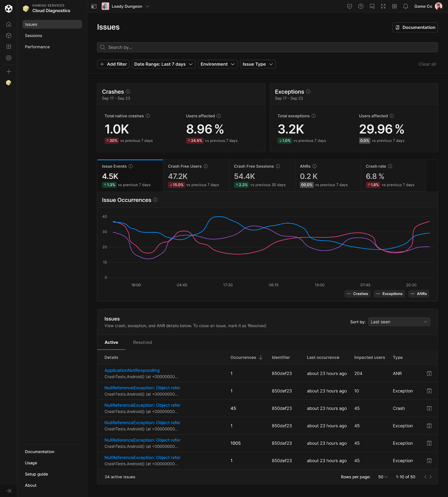Expand the Issue Type filter dropdown
This screenshot has height=497, width=448.
(258, 64)
